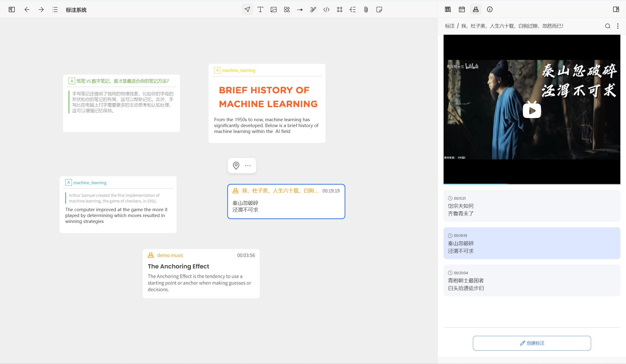Click the locate pin icon on canvas
Image resolution: width=626 pixels, height=364 pixels.
pyautogui.click(x=236, y=165)
